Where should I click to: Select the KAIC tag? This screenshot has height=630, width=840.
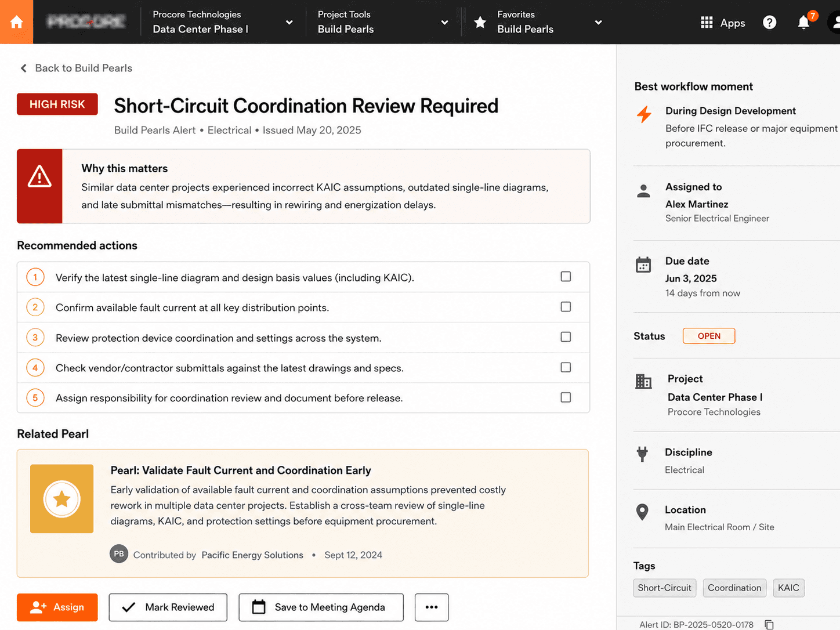coord(788,588)
